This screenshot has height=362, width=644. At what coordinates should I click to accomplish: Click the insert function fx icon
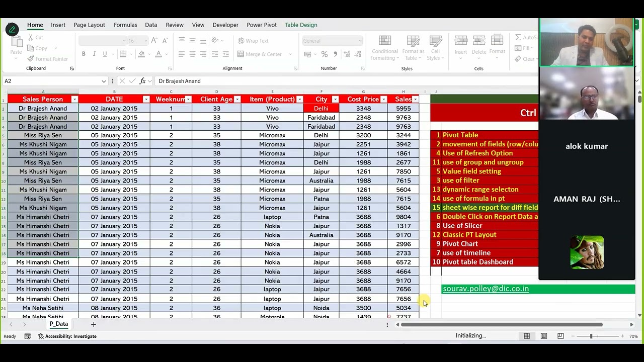(x=143, y=81)
